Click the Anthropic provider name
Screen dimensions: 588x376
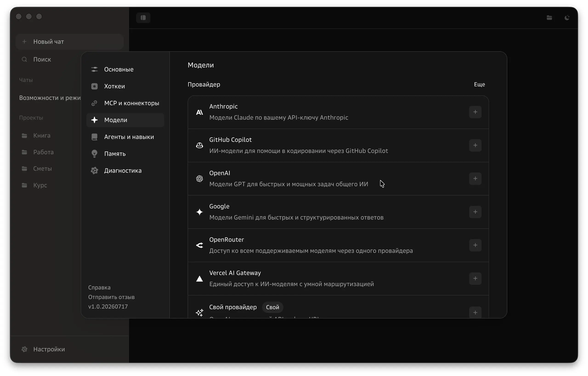pyautogui.click(x=223, y=106)
